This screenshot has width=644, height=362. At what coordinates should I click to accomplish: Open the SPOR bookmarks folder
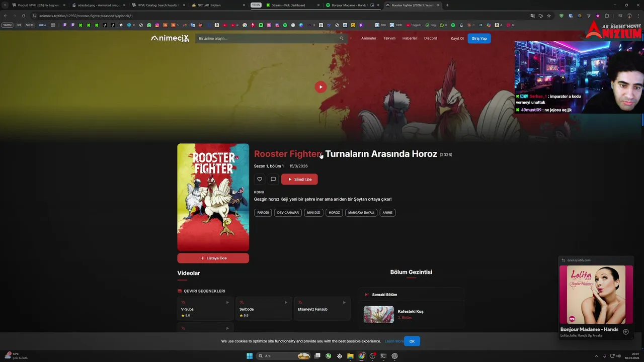tap(30, 25)
